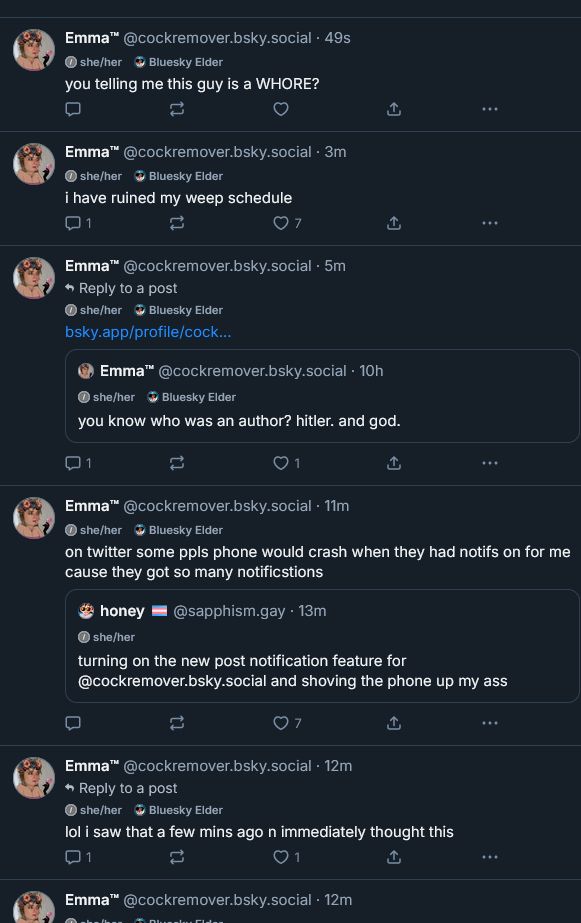Open the bsky.app profile link

[147, 332]
